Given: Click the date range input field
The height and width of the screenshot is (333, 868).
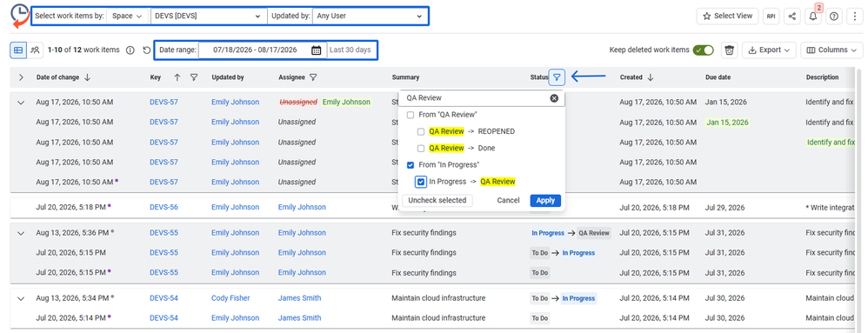Looking at the screenshot, I should 263,50.
